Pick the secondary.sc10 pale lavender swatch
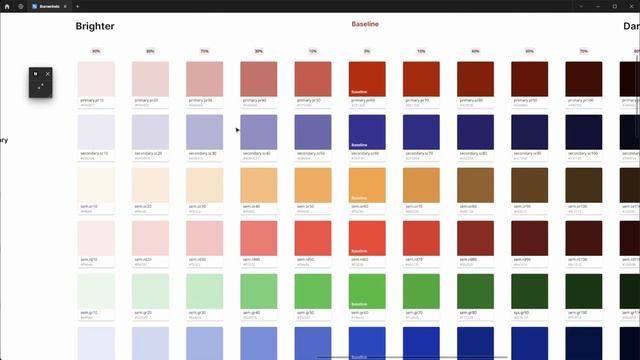Image resolution: width=640 pixels, height=360 pixels. coord(96,132)
